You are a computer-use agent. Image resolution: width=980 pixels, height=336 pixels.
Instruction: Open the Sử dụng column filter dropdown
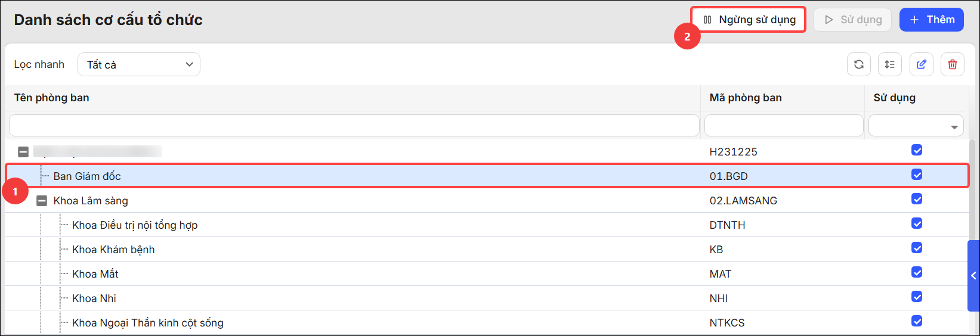click(916, 126)
